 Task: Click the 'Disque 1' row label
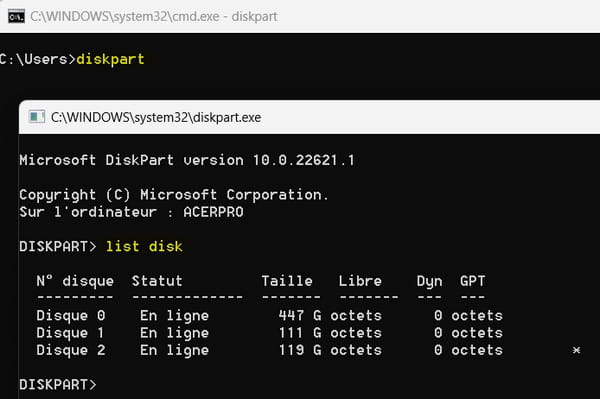(x=71, y=333)
